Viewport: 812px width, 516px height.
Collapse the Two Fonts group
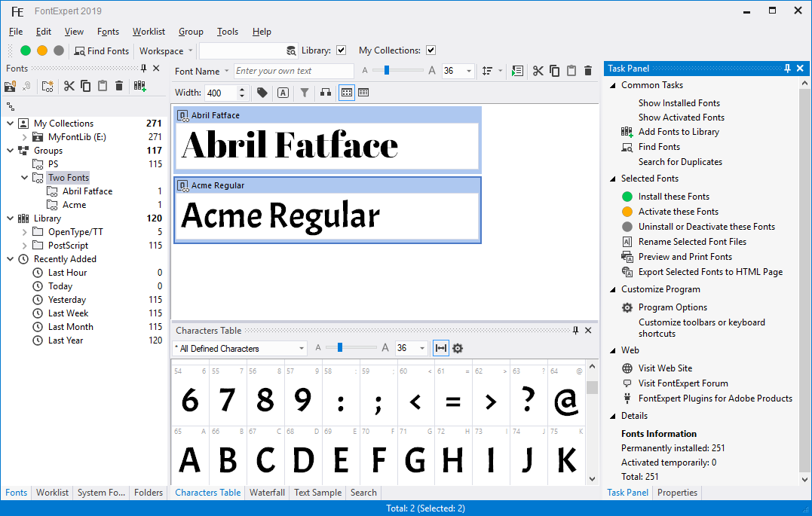[24, 178]
